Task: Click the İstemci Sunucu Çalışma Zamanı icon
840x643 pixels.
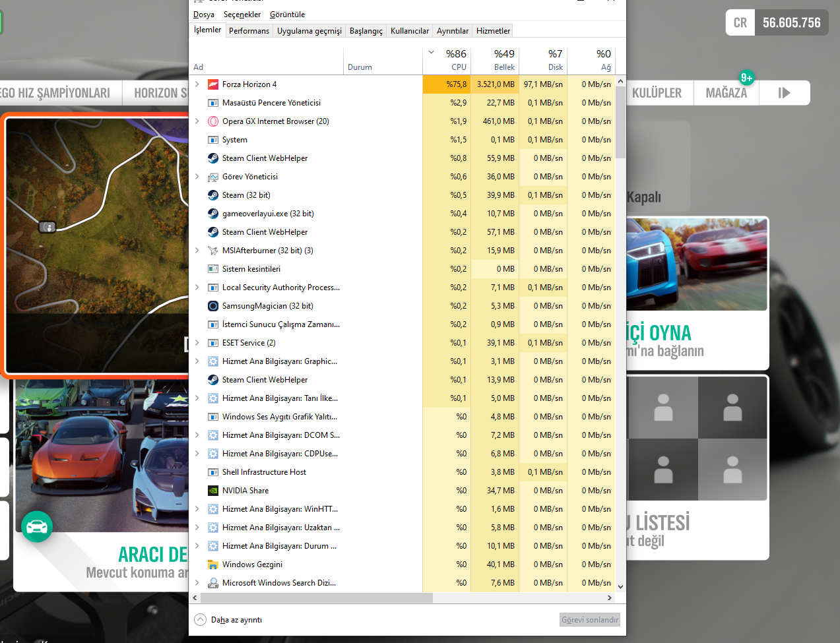Action: [x=213, y=324]
